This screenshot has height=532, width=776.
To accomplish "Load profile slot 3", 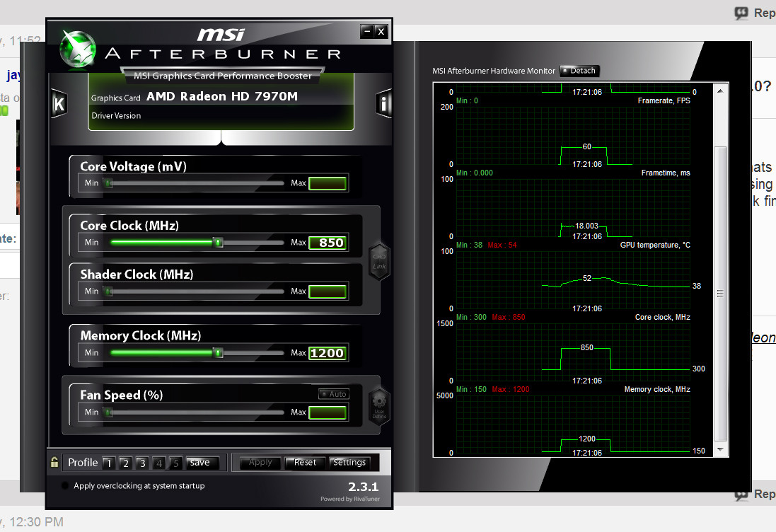I will pos(142,463).
